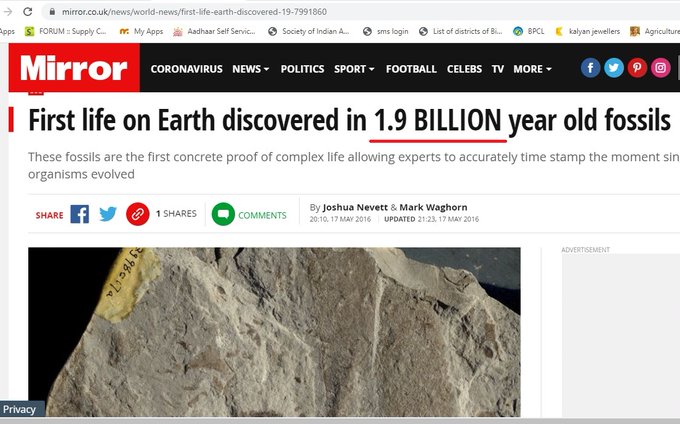Viewport: 680px width, 424px height.
Task: Click the '20:10, 17 MAY 2016' publish time
Action: coord(340,219)
